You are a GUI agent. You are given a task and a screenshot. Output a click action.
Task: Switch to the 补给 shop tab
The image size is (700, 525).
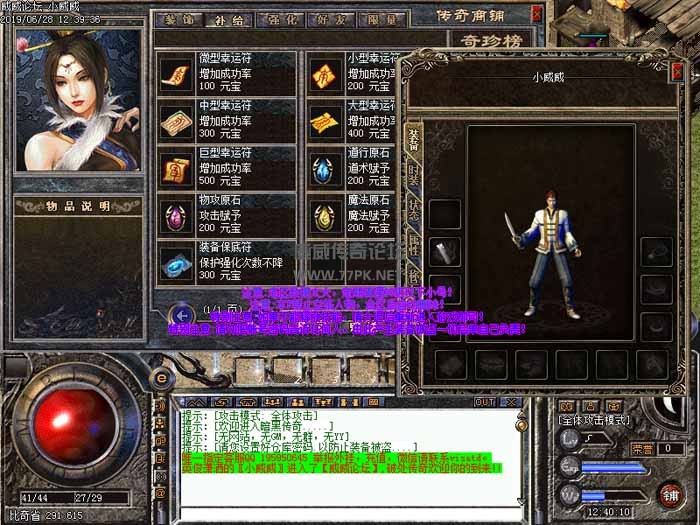point(229,20)
